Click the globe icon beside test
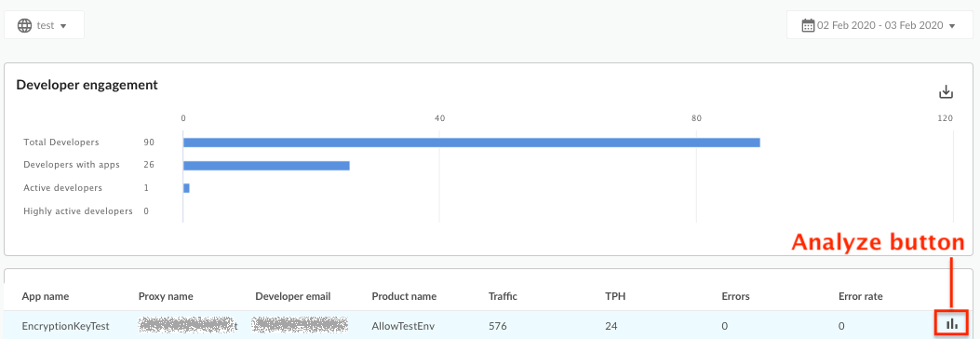Screen dimensions: 980x339 (24, 26)
